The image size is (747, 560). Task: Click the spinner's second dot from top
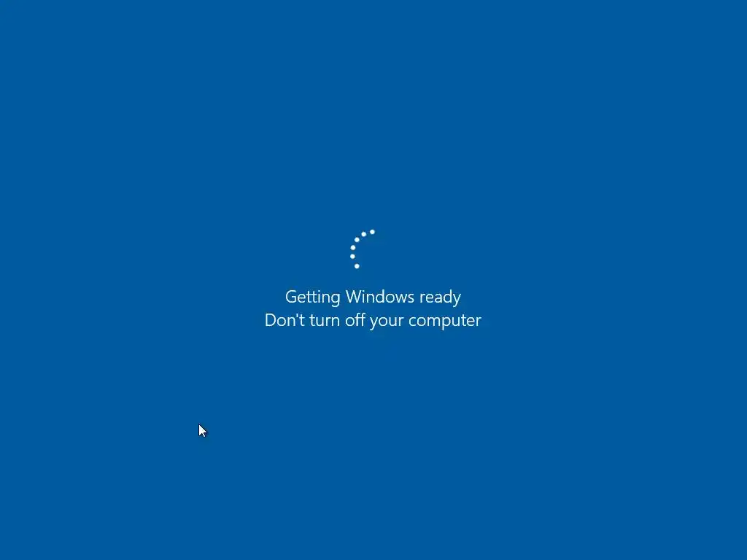pyautogui.click(x=363, y=234)
